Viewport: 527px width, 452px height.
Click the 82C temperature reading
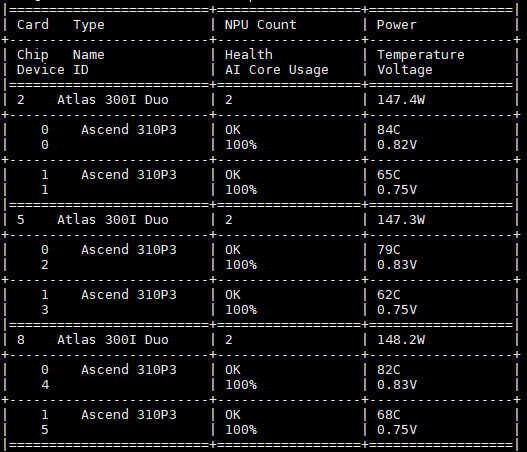(x=389, y=370)
